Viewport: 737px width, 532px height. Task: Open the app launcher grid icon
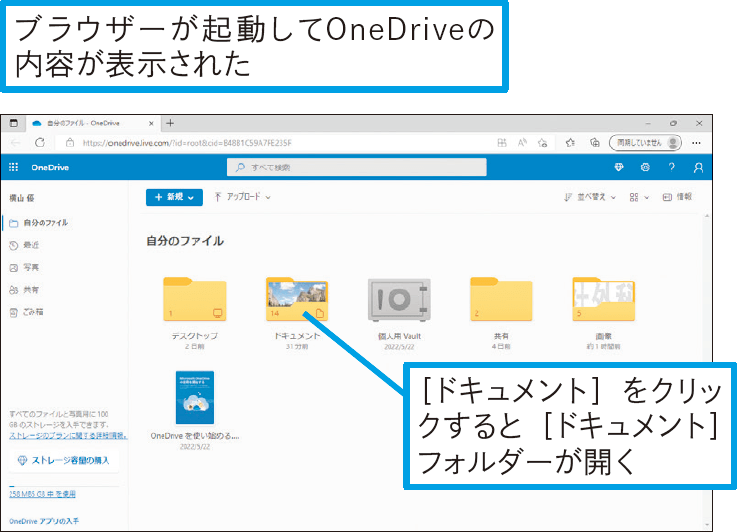coord(14,167)
